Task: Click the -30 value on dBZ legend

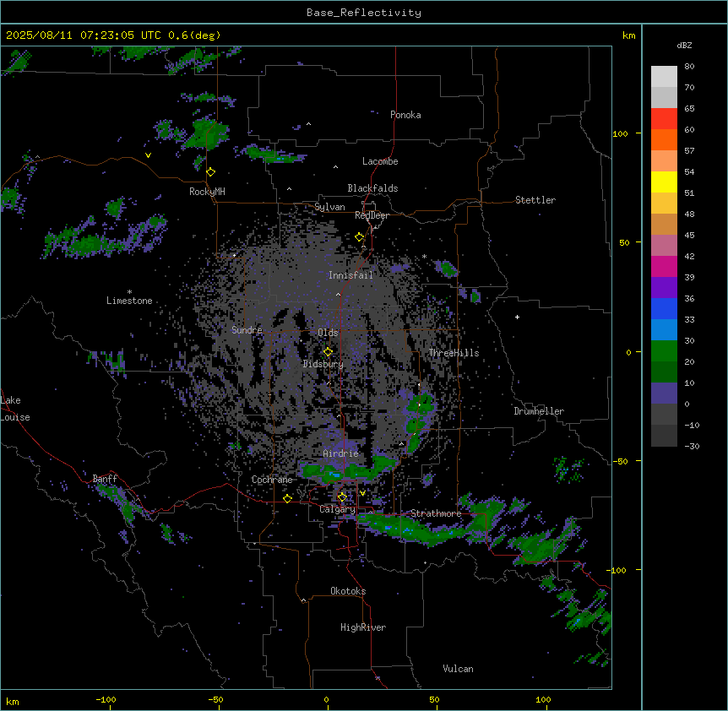Action: (692, 446)
